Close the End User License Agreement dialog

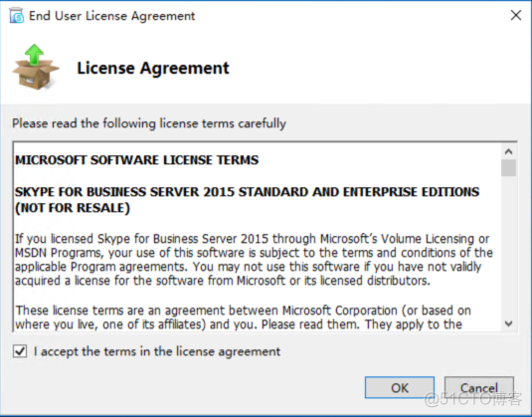pos(516,15)
